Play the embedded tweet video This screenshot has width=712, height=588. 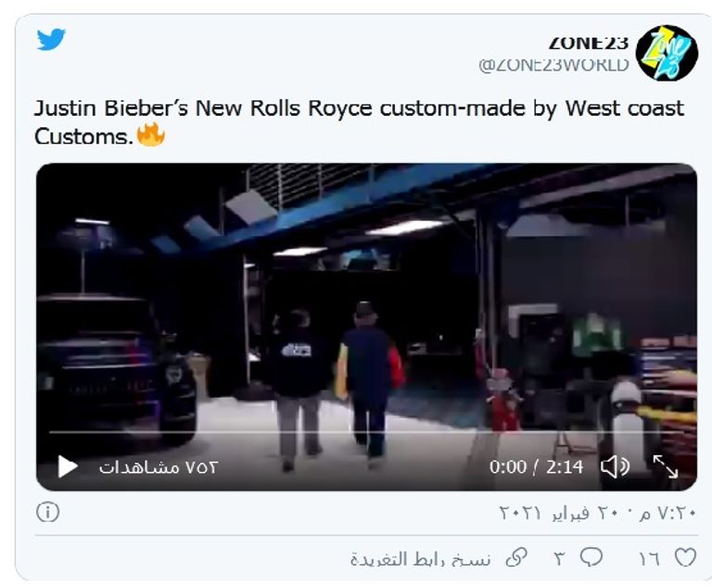(68, 467)
